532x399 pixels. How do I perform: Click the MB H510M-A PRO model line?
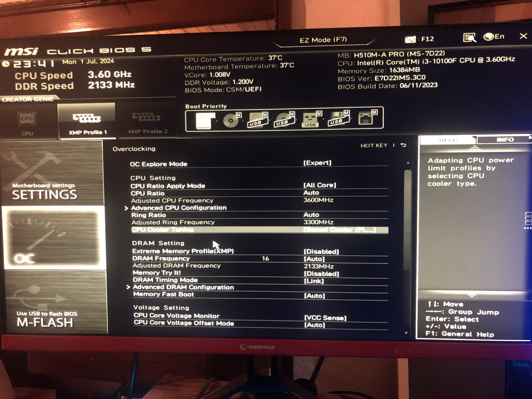(x=391, y=55)
